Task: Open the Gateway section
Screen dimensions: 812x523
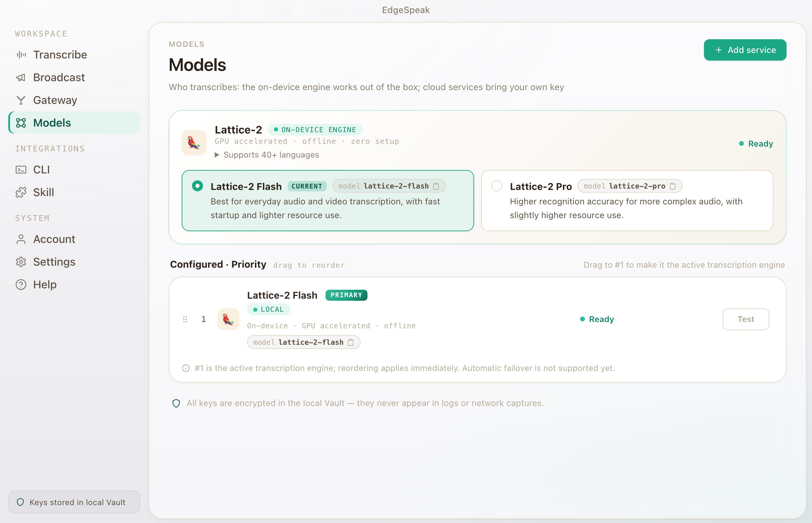Action: click(x=74, y=100)
